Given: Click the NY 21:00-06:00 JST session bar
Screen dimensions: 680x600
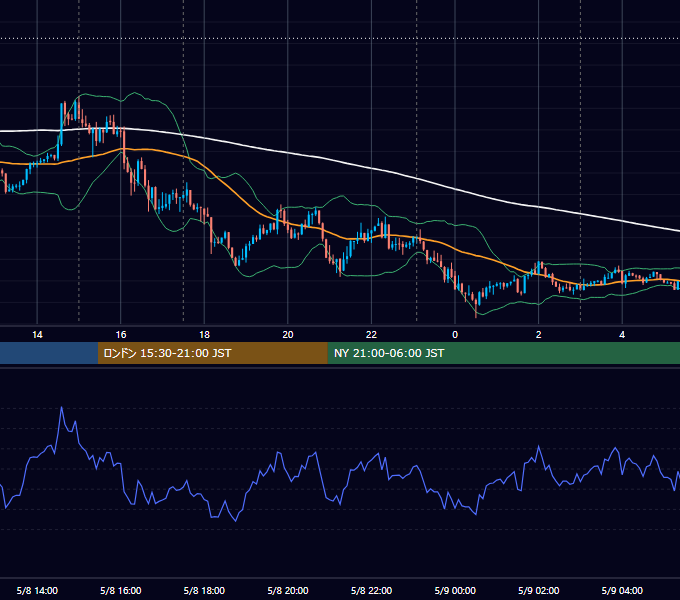Looking at the screenshot, I should click(x=503, y=353).
